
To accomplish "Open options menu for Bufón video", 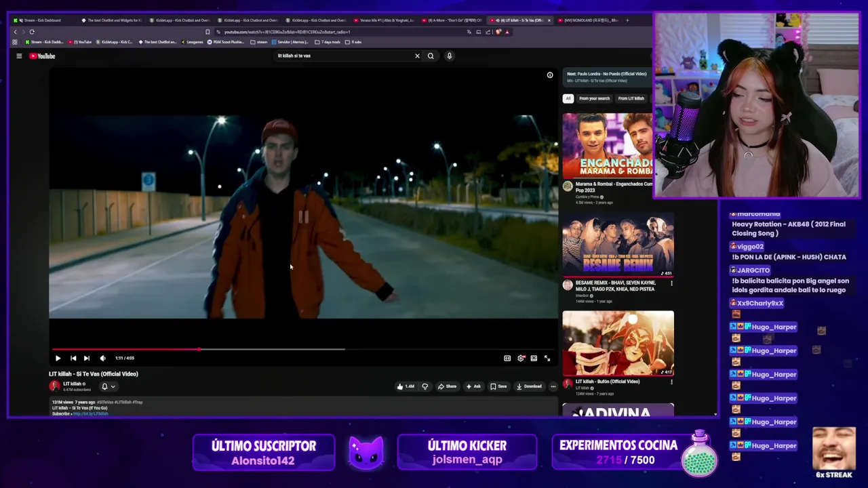I will click(671, 382).
